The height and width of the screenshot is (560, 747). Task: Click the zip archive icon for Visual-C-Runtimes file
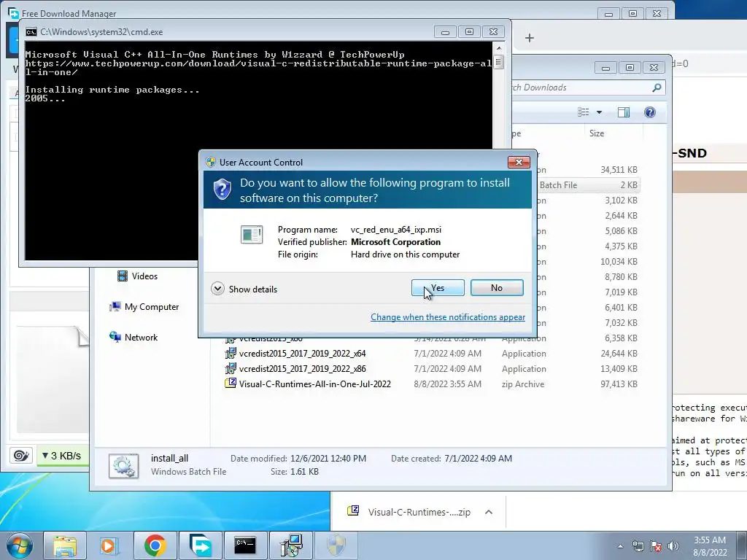(231, 383)
